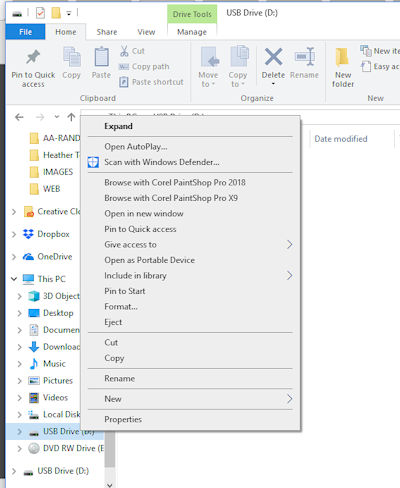Expand the OneDrive tree node
Screen dimensions: 400x488
pos(14,257)
